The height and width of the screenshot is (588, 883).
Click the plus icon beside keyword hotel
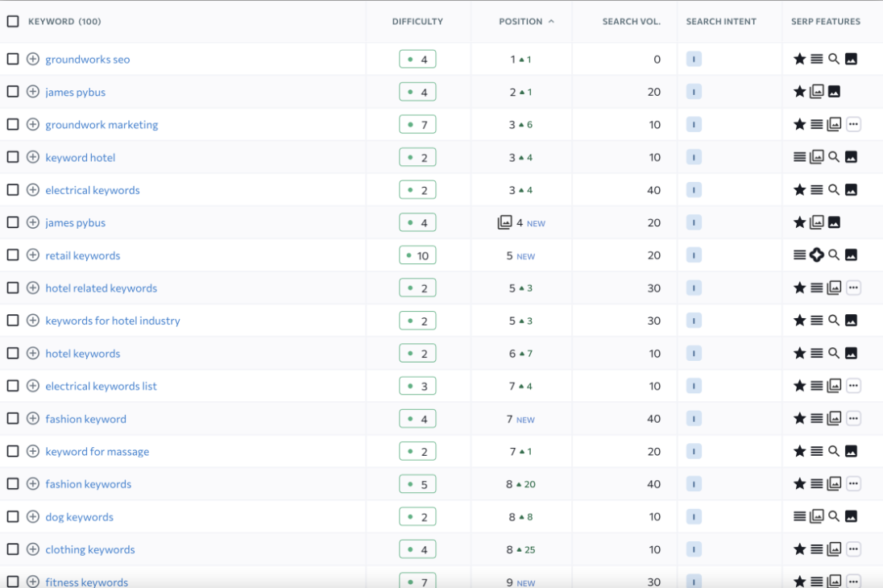pyautogui.click(x=33, y=157)
